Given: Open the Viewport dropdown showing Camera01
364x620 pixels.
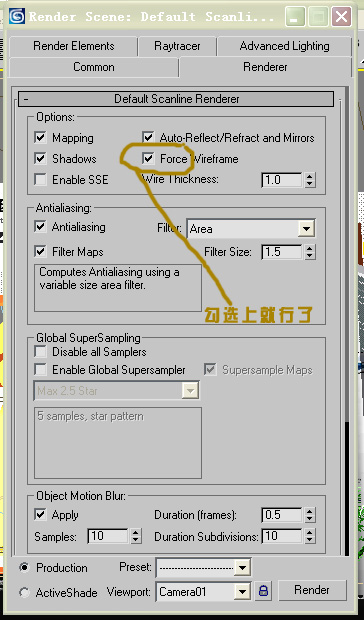Looking at the screenshot, I should (x=203, y=592).
